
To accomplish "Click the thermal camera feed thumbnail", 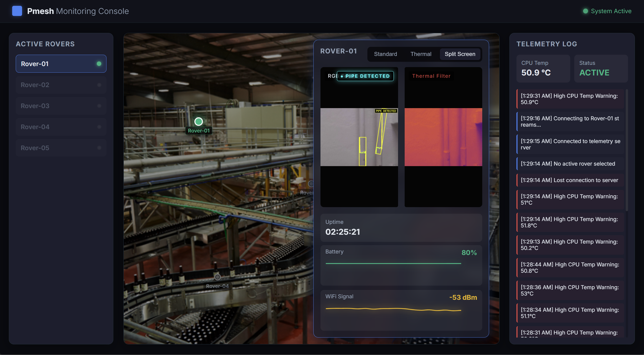I will tap(443, 137).
